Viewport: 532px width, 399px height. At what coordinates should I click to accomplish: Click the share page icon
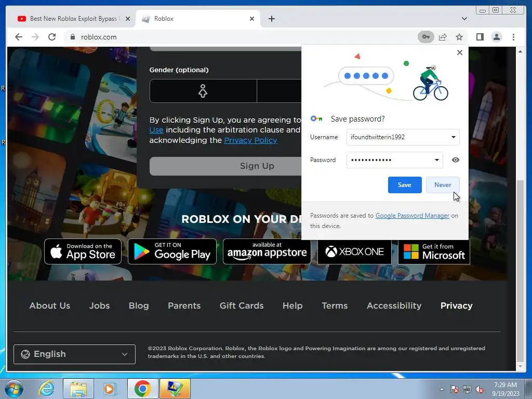(443, 37)
